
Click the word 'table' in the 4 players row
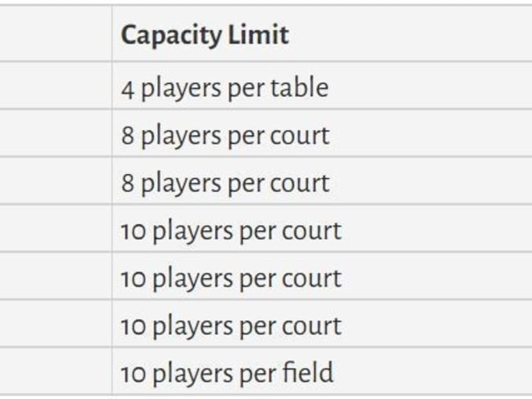pyautogui.click(x=303, y=87)
